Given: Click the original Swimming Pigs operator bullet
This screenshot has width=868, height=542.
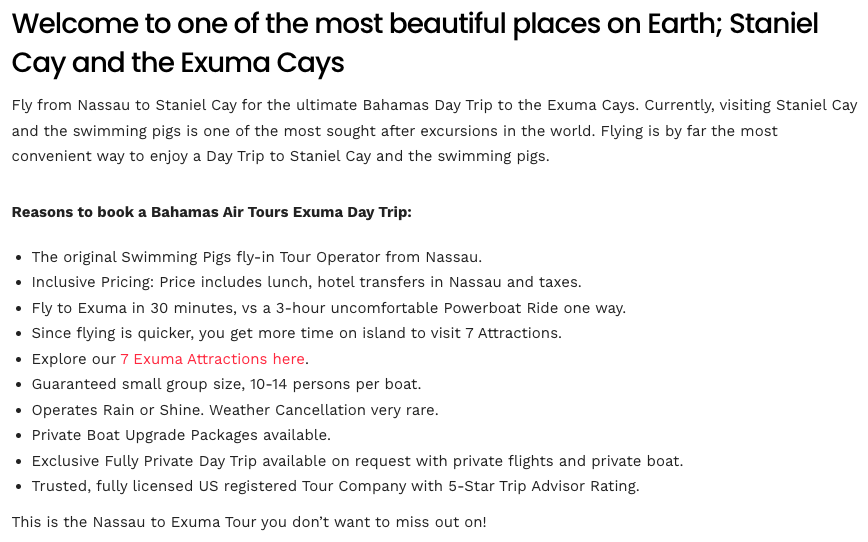Looking at the screenshot, I should click(257, 257).
